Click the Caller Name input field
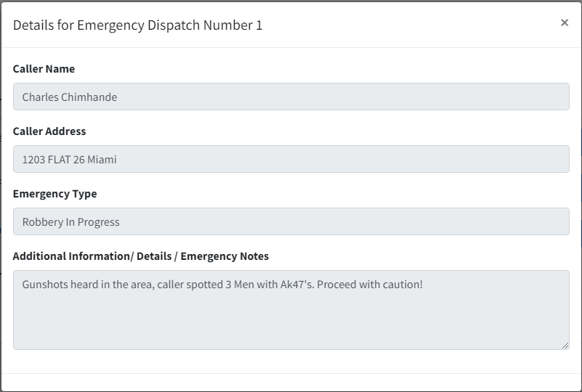 (291, 97)
